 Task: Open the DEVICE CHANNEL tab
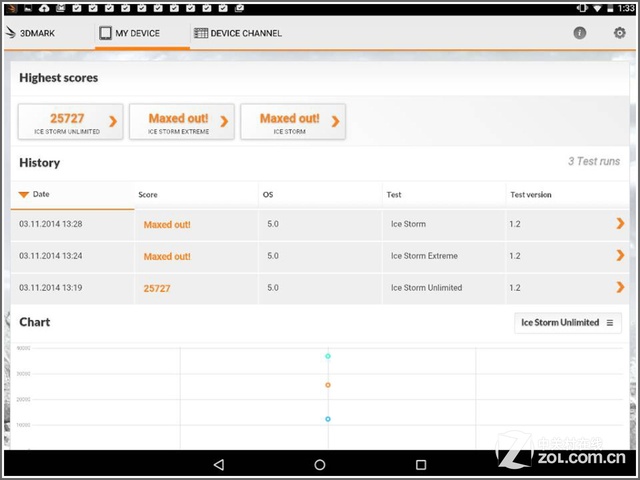tap(238, 33)
